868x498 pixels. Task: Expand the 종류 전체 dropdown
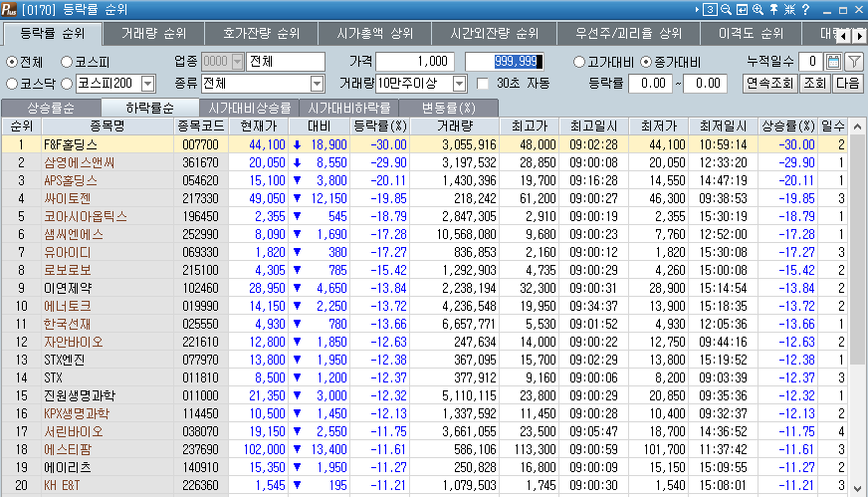pos(317,84)
